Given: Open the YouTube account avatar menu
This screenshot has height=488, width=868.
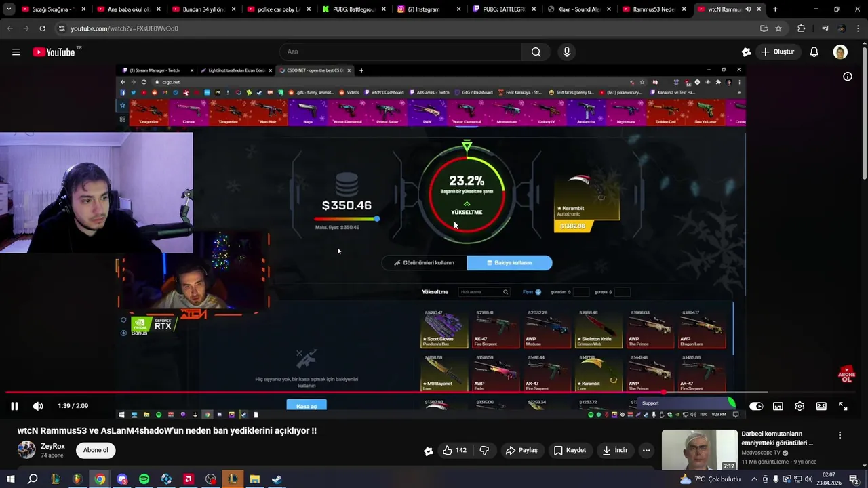Looking at the screenshot, I should point(840,52).
